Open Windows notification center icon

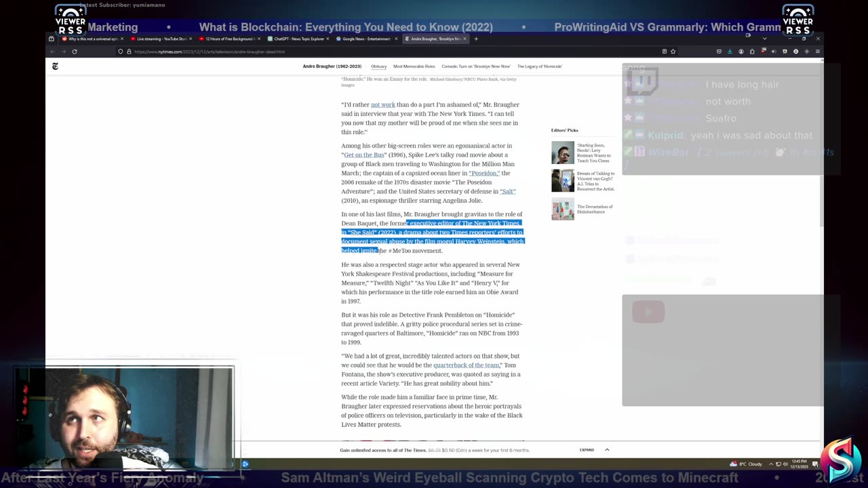click(x=815, y=464)
